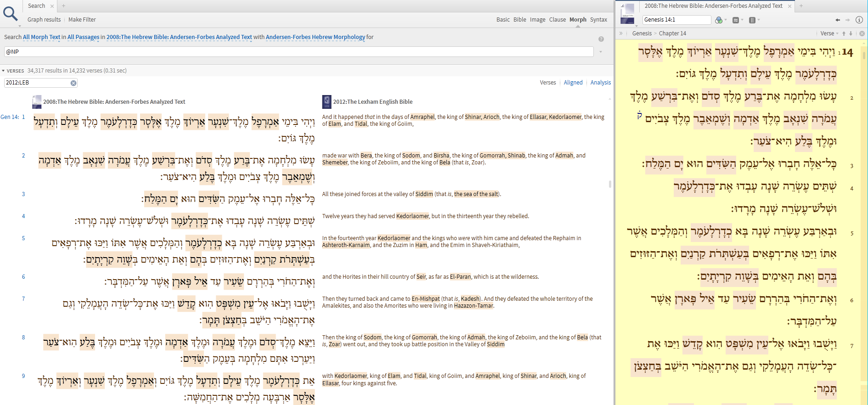This screenshot has width=868, height=405.
Task: Open the All Passages range dropdown
Action: click(x=84, y=37)
